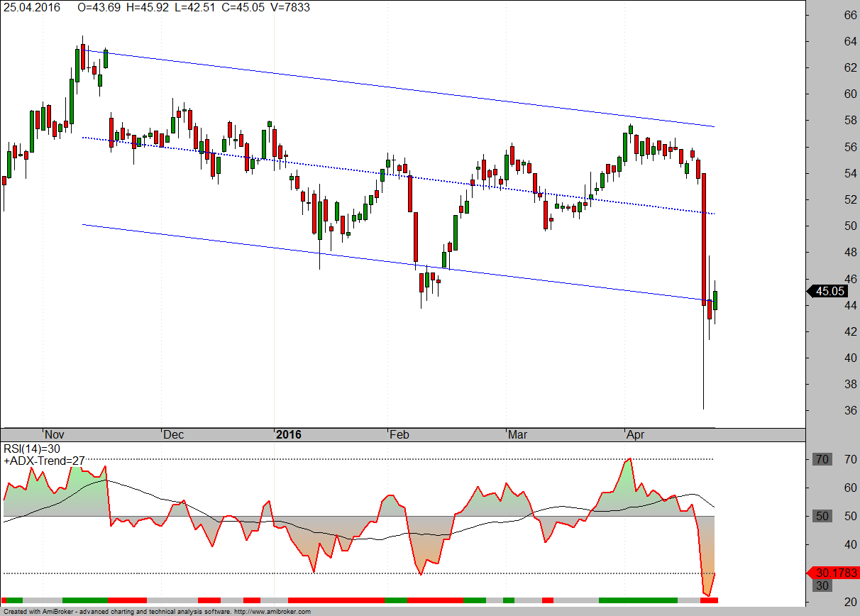This screenshot has width=860, height=616.
Task: Select the Mar label on time axis
Action: [517, 434]
